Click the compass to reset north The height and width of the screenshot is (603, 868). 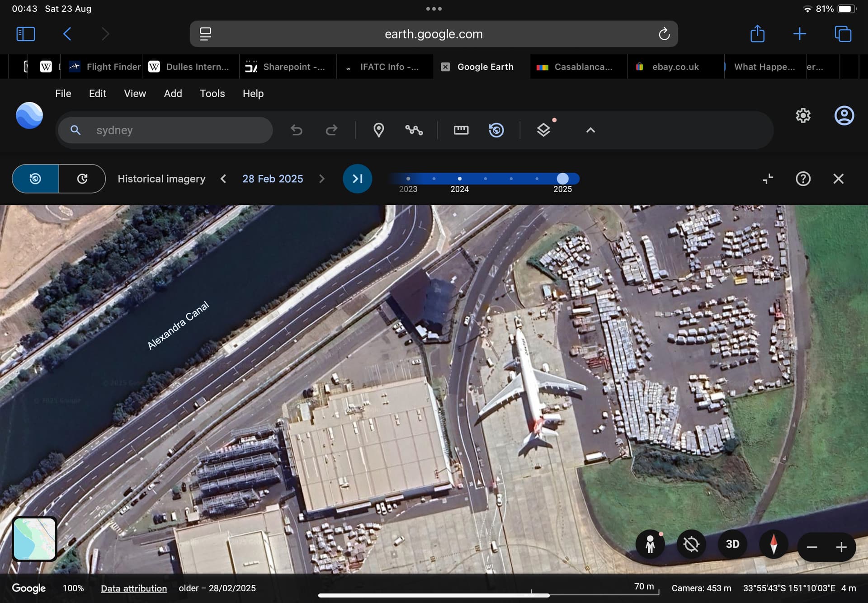774,545
